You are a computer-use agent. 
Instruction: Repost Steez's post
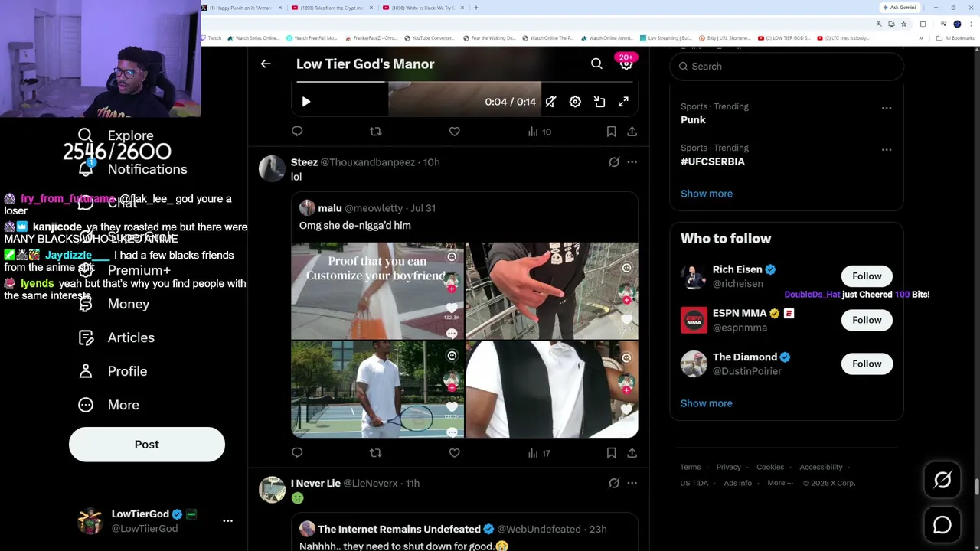[x=375, y=453]
